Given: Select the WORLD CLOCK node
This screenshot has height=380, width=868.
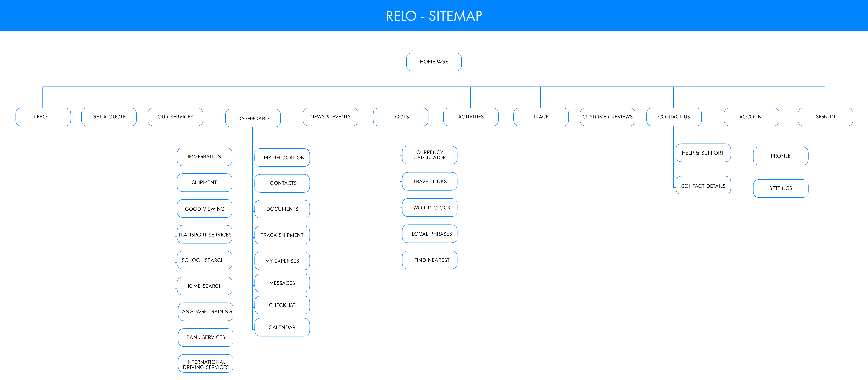Looking at the screenshot, I should [430, 208].
